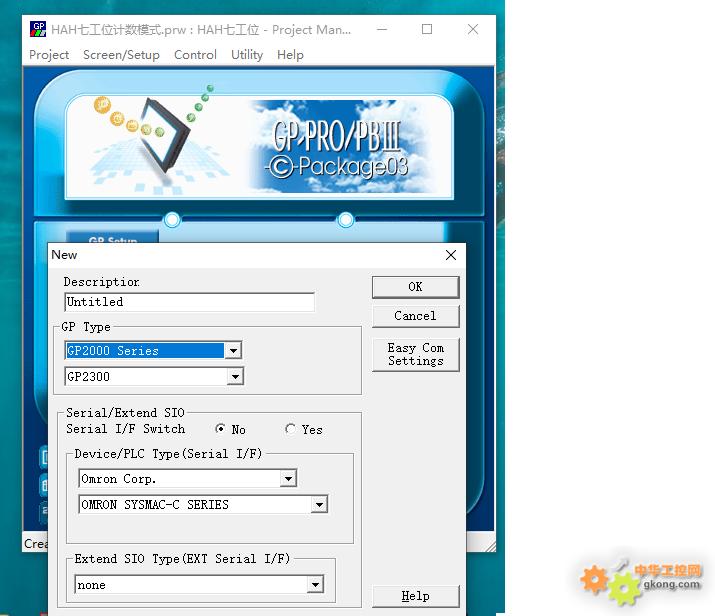Click the Cancel button in New dialog

[415, 316]
